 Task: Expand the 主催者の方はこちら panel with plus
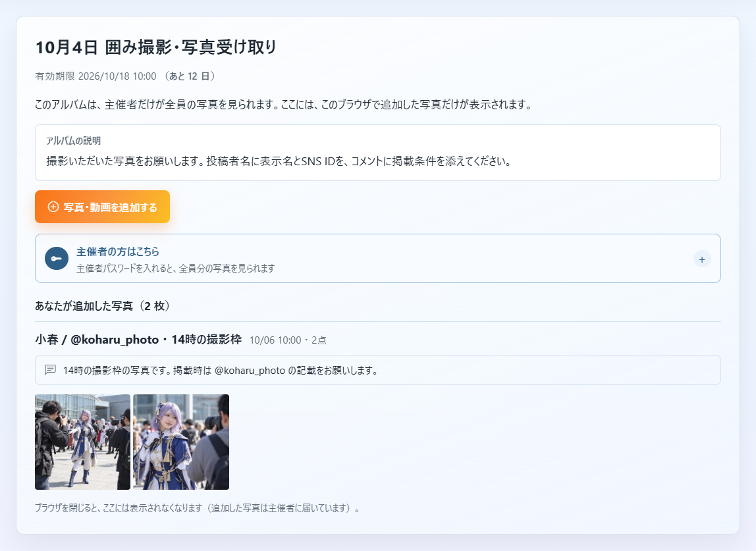pyautogui.click(x=702, y=259)
